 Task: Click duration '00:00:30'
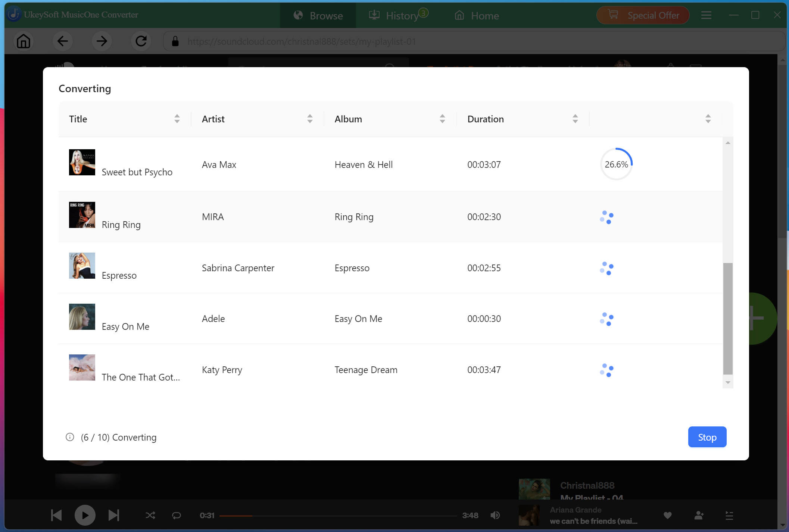pyautogui.click(x=484, y=319)
